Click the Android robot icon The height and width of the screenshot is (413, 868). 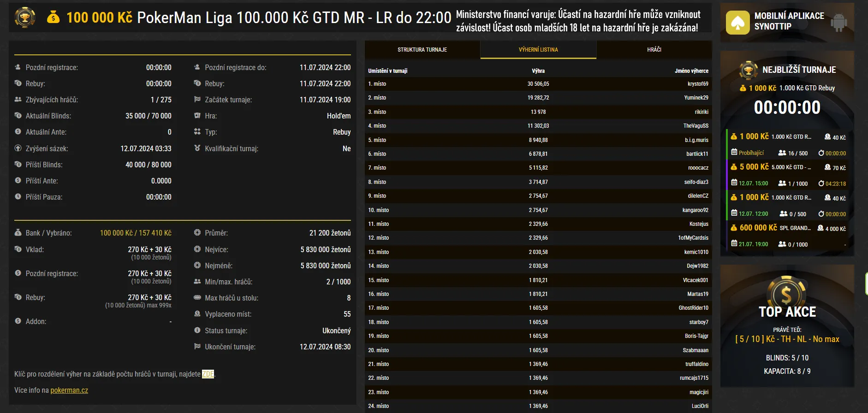pyautogui.click(x=838, y=22)
